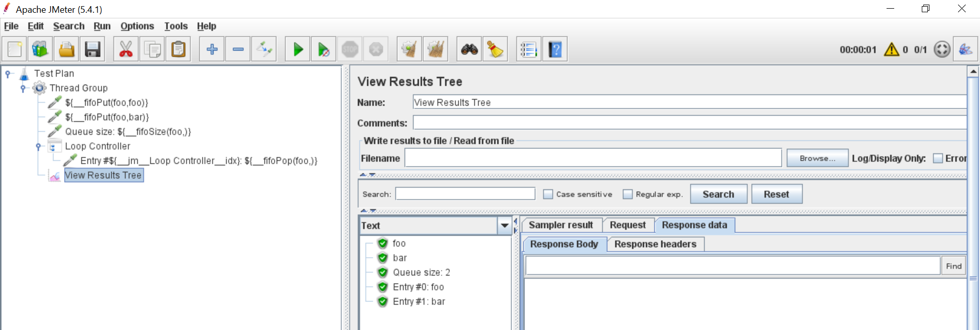Select the ${__fifoPut(foo,foo)} sampler
This screenshot has height=330, width=980.
click(106, 103)
